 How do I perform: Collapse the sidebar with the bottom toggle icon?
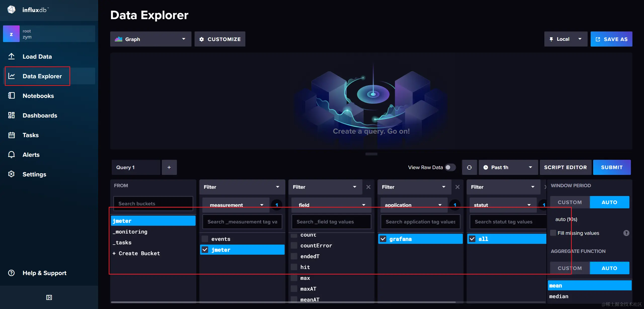click(49, 297)
